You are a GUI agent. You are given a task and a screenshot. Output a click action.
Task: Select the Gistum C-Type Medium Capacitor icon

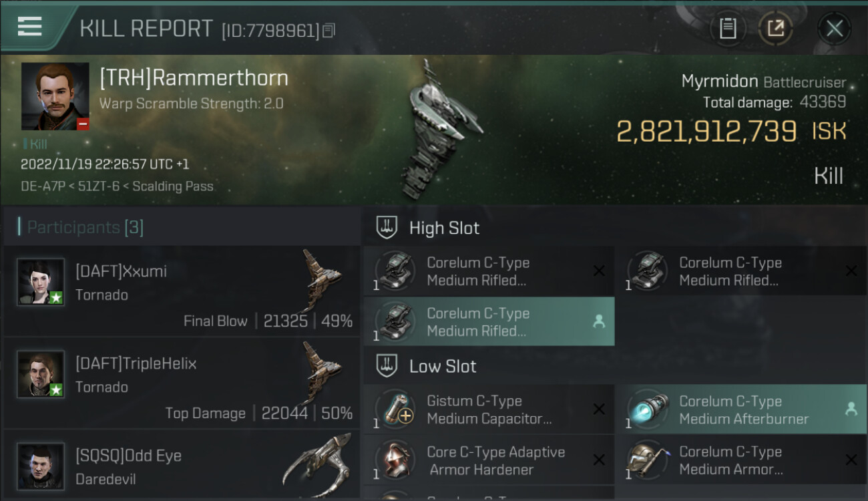click(395, 409)
